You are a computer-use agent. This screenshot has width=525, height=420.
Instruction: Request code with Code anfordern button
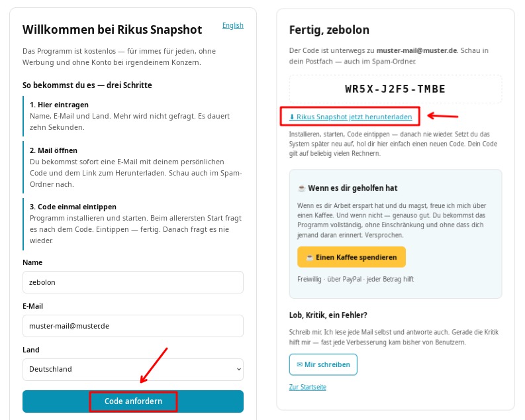point(133,401)
